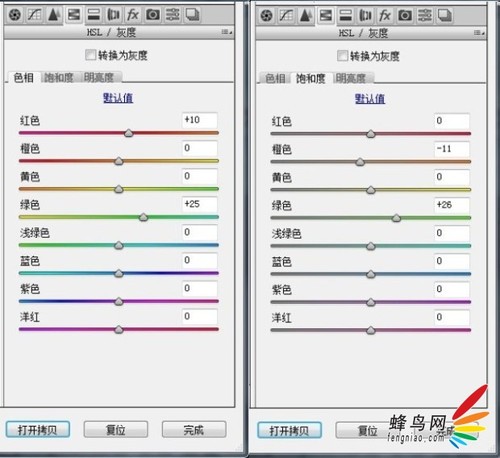The width and height of the screenshot is (500, 458).
Task: Click the 完成 button in the Hue window
Action: pos(194,430)
